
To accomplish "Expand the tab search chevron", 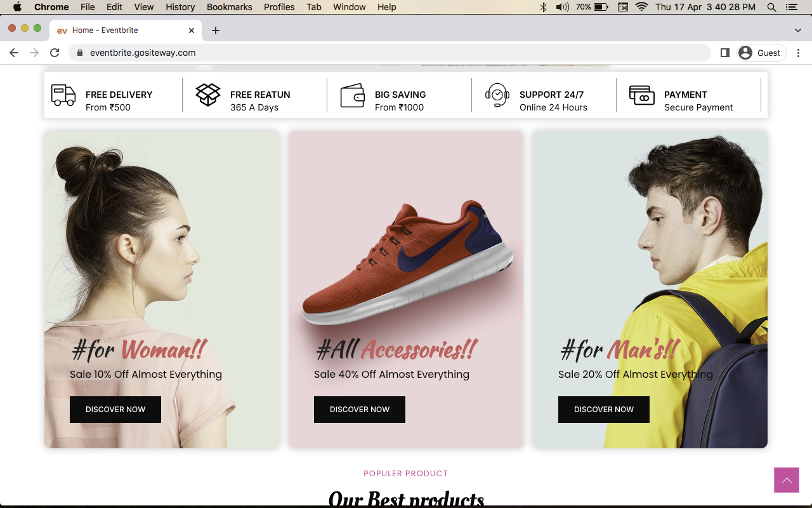I will click(x=798, y=30).
